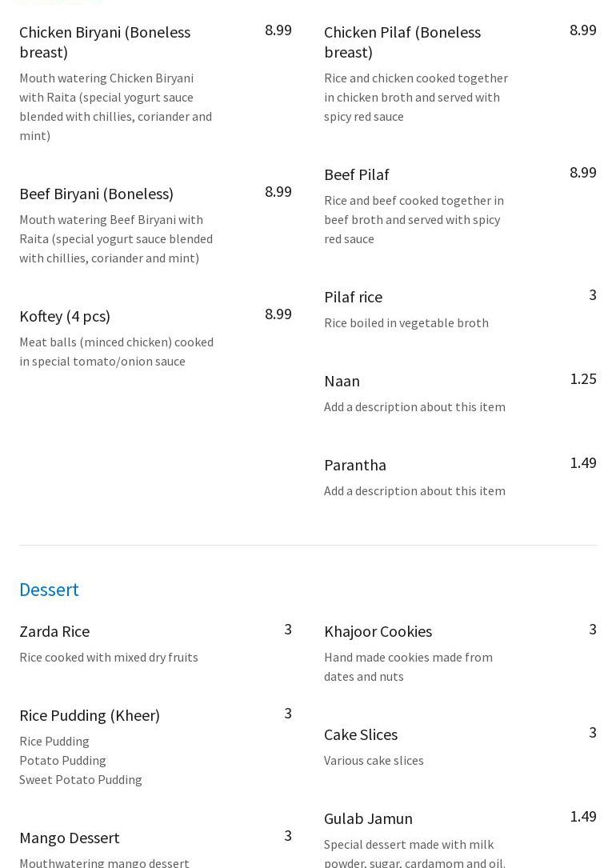This screenshot has width=616, height=868.
Task: Click the Parantha price 1.49
Action: click(x=582, y=463)
